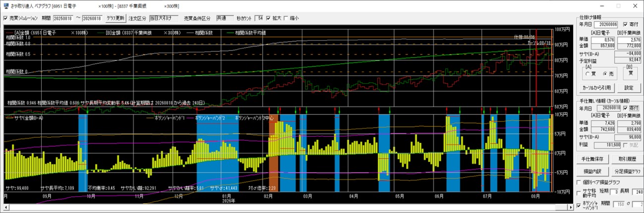The width and height of the screenshot is (644, 213).
Task: Click the app icon in title bar
Action: (x=5, y=5)
